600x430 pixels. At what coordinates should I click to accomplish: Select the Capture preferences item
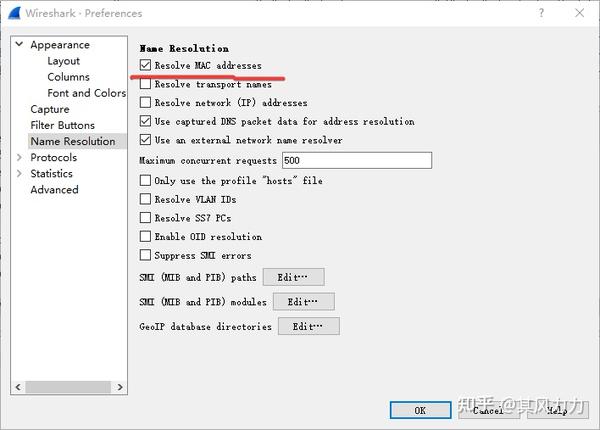50,109
